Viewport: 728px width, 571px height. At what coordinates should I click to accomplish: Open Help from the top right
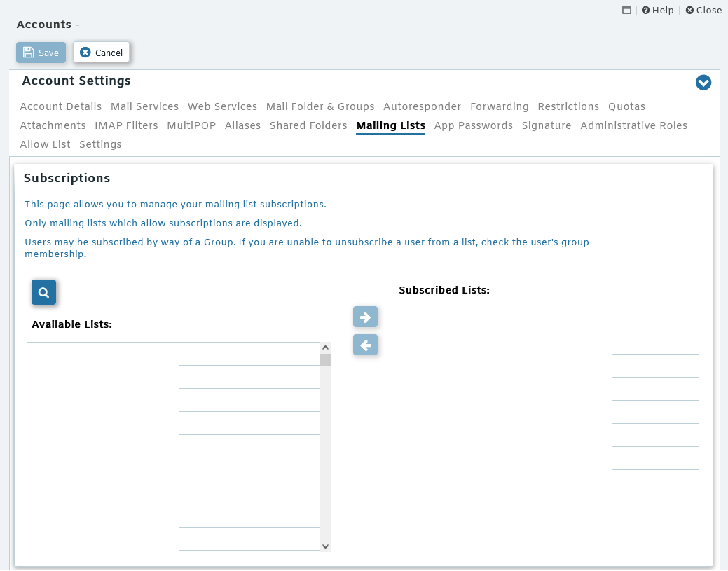pos(657,11)
